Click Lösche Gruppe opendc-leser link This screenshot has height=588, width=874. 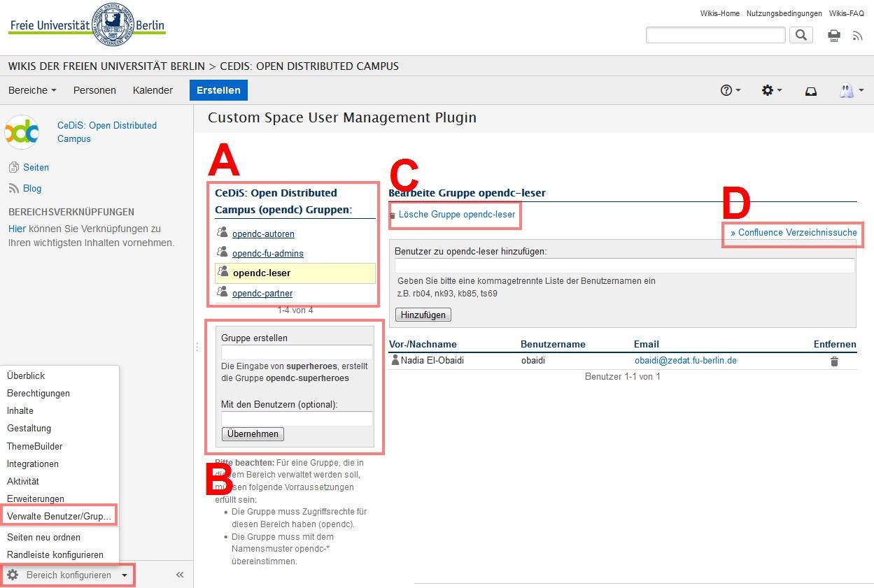[x=457, y=214]
